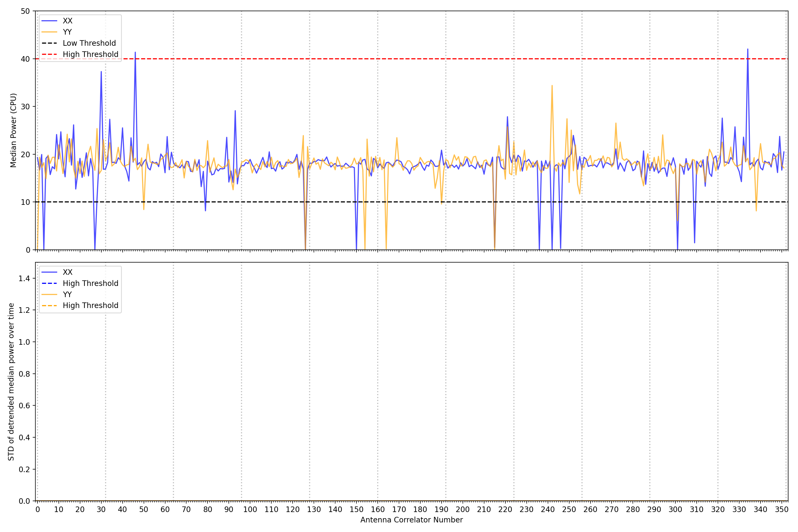Viewport: 798px width, 532px height.
Task: Click the YY legend entry in top plot
Action: tap(67, 32)
